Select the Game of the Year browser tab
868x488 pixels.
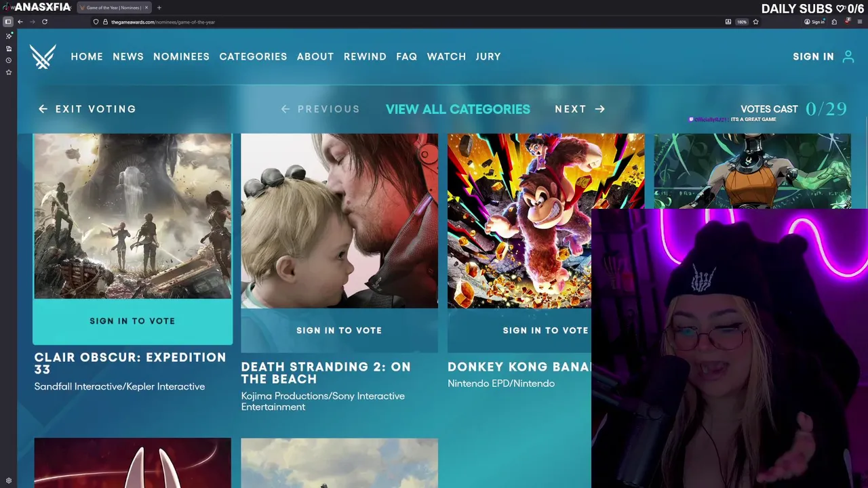pos(113,7)
